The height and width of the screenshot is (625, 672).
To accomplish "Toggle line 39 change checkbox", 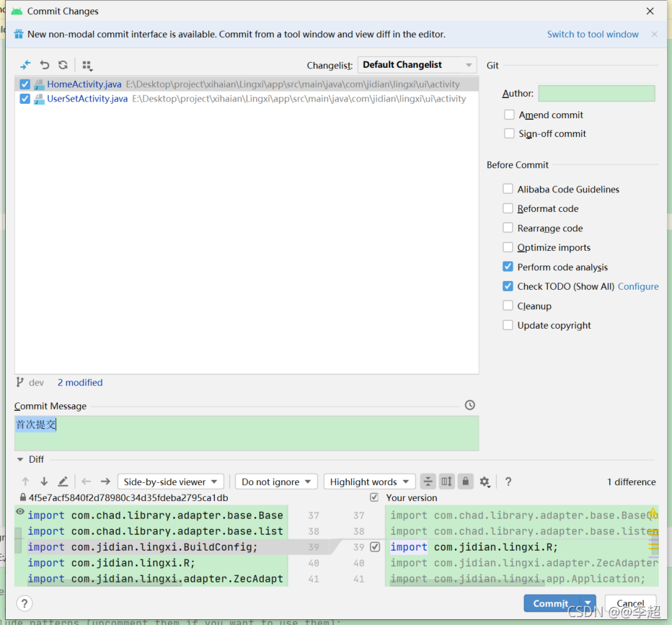I will (375, 547).
